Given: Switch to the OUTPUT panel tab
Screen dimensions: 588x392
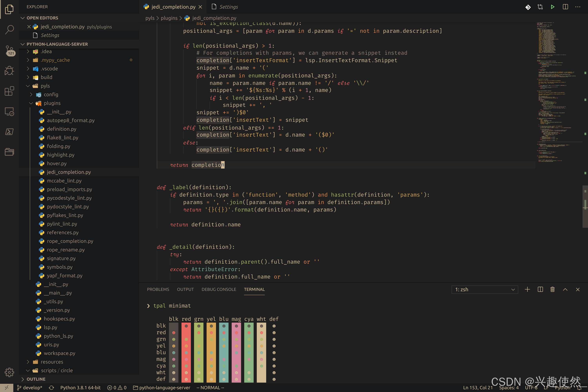Looking at the screenshot, I should (185, 289).
